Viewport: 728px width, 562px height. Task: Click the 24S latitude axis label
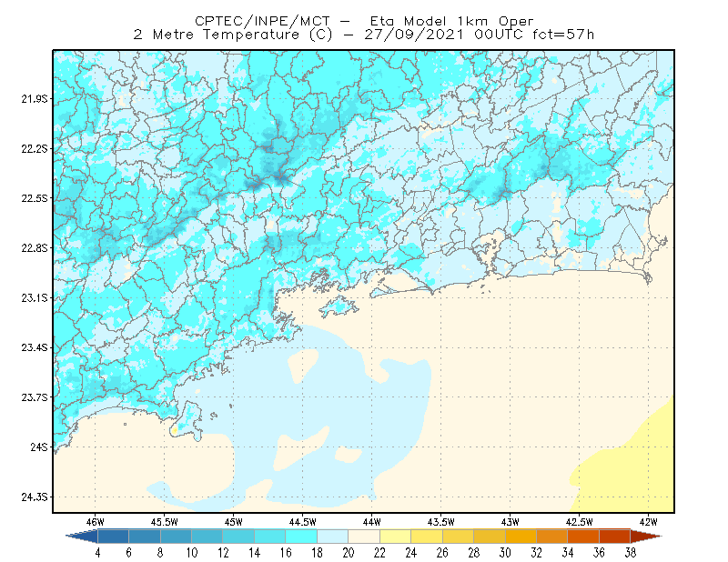point(38,447)
